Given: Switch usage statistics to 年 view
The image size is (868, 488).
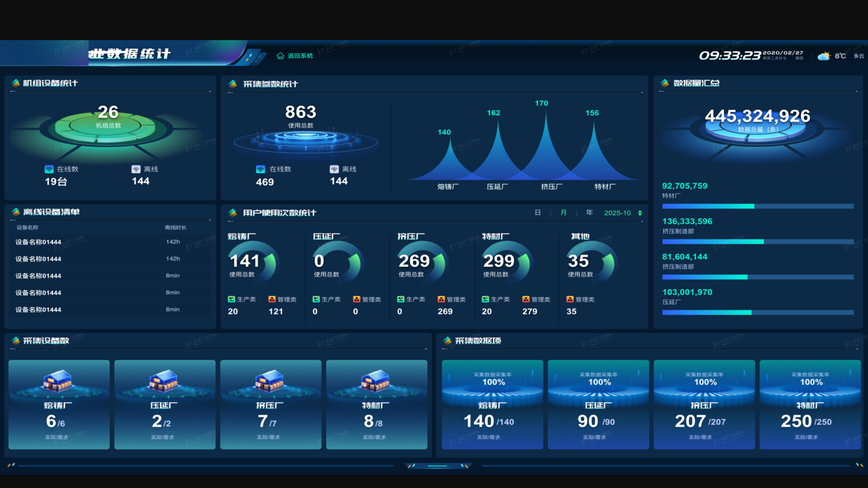Looking at the screenshot, I should click(589, 213).
